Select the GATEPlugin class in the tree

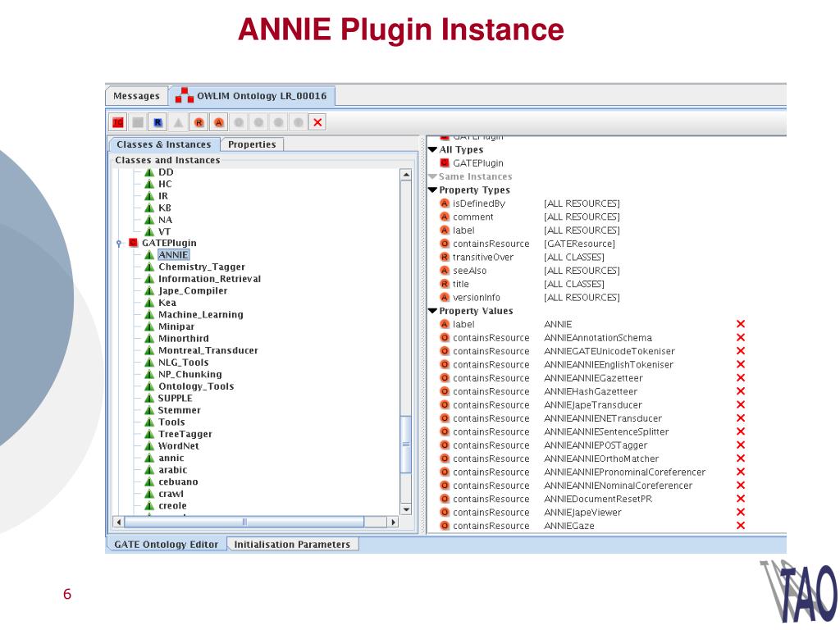(x=169, y=243)
